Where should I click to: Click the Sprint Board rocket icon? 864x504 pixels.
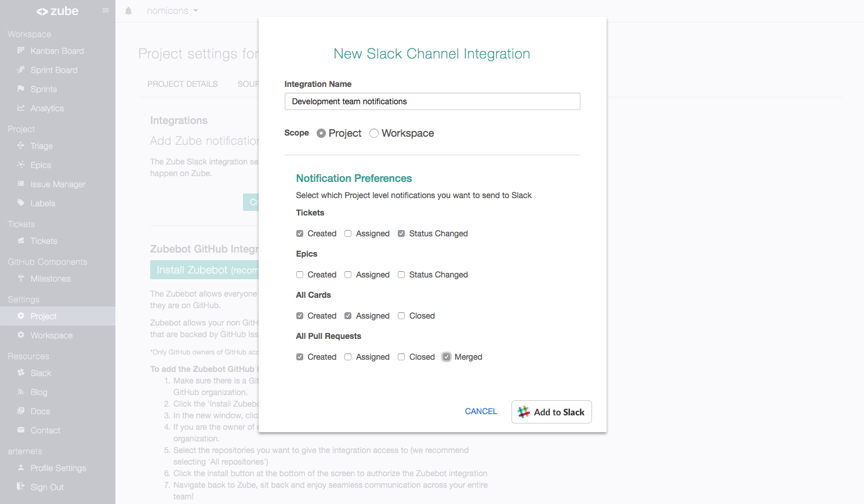(x=21, y=70)
